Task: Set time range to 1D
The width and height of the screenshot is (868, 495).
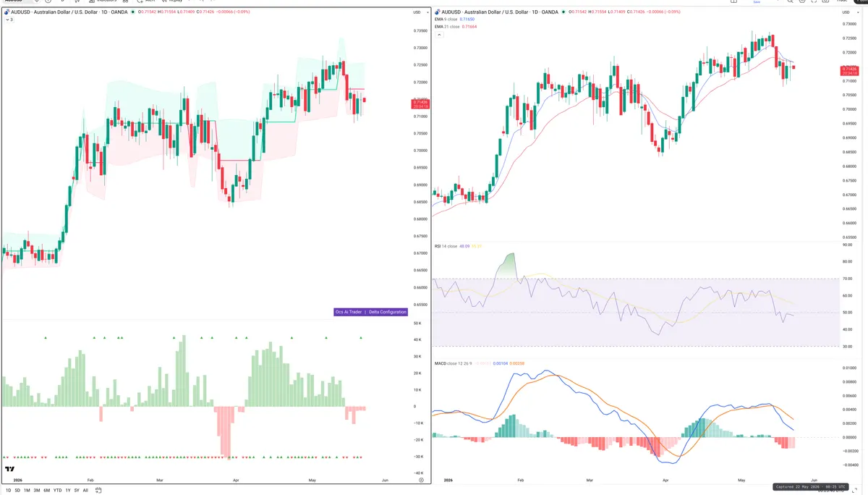Action: (8, 490)
